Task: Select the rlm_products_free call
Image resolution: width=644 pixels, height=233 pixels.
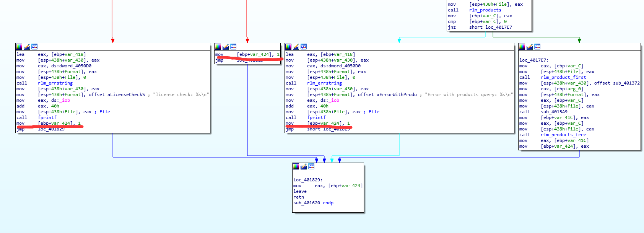Action: tap(563, 135)
